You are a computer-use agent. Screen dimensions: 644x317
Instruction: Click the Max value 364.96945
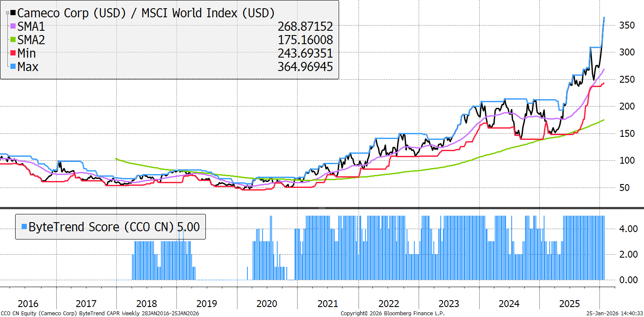tap(305, 67)
